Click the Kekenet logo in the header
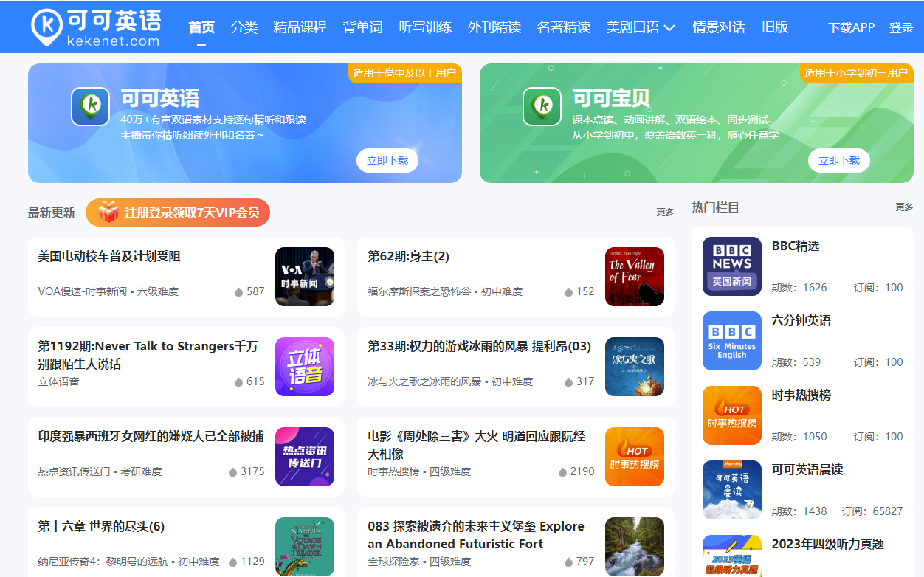The width and height of the screenshot is (924, 577). pyautogui.click(x=96, y=27)
